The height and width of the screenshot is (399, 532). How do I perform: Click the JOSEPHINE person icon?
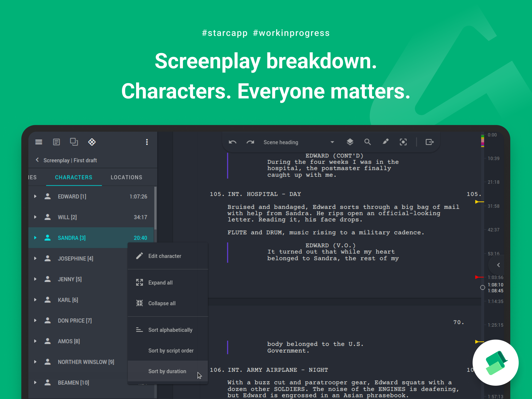(48, 258)
